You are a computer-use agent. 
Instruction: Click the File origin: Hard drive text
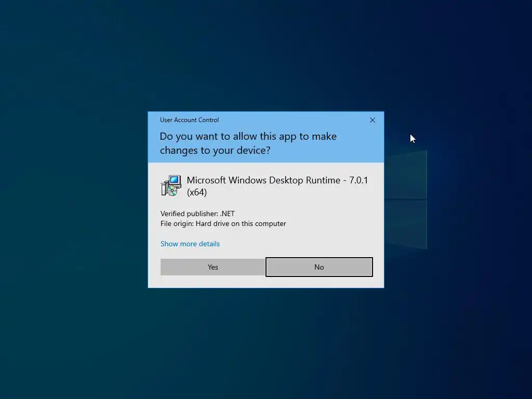coord(223,223)
